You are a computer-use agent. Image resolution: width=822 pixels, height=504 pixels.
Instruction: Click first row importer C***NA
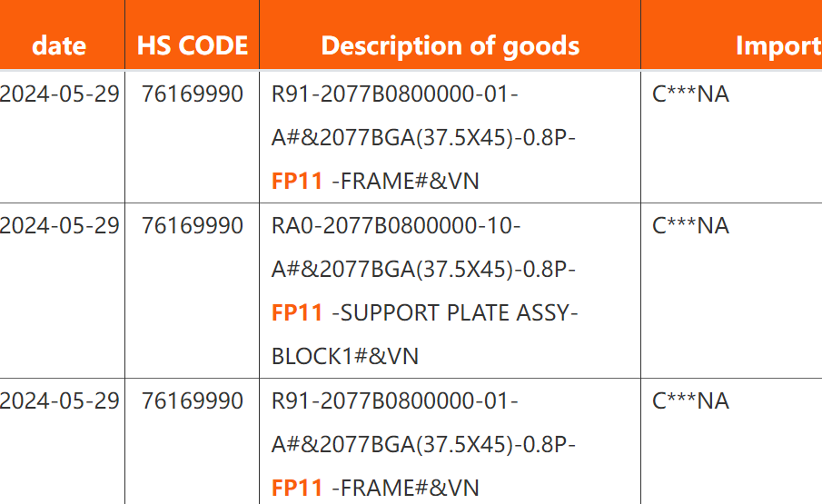[x=690, y=94]
